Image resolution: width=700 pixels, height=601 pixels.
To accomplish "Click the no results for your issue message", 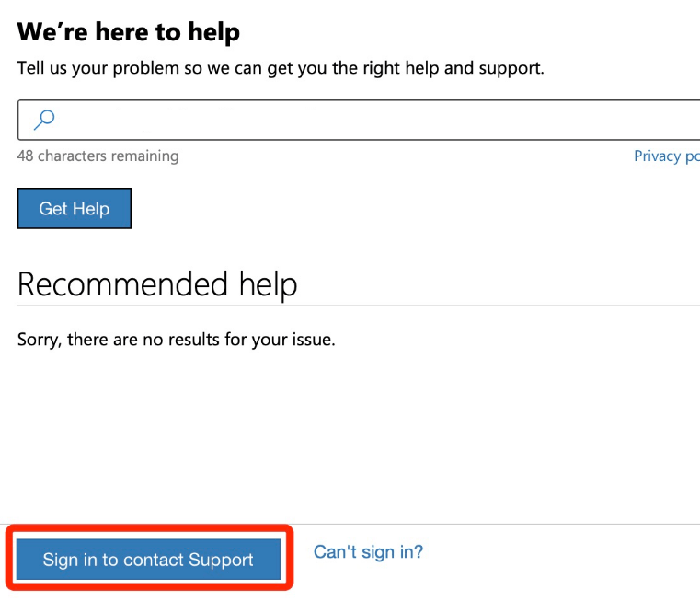I will tap(177, 340).
